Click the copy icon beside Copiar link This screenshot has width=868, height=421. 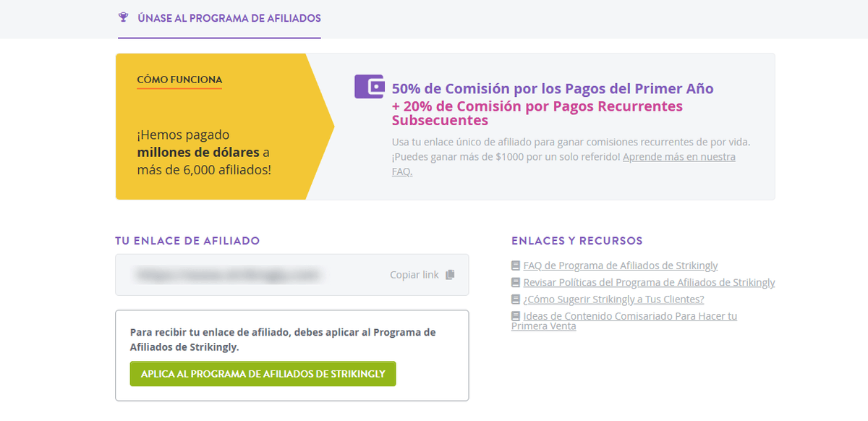pos(450,275)
